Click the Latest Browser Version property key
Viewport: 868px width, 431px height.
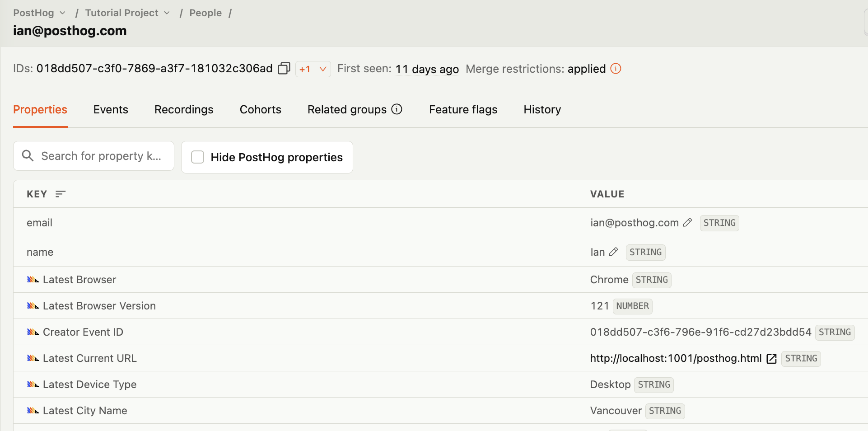pyautogui.click(x=99, y=306)
